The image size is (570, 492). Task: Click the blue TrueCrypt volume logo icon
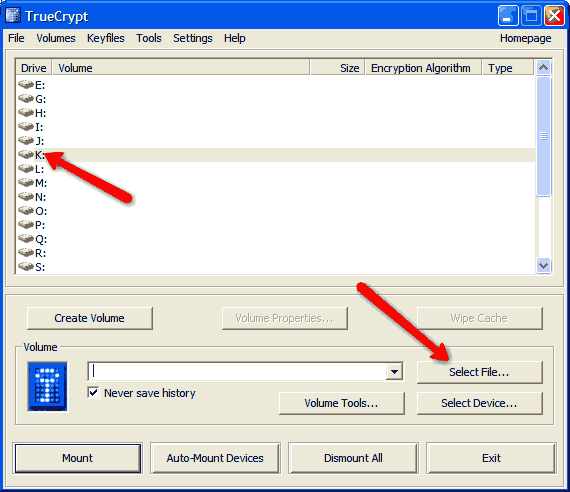point(48,387)
